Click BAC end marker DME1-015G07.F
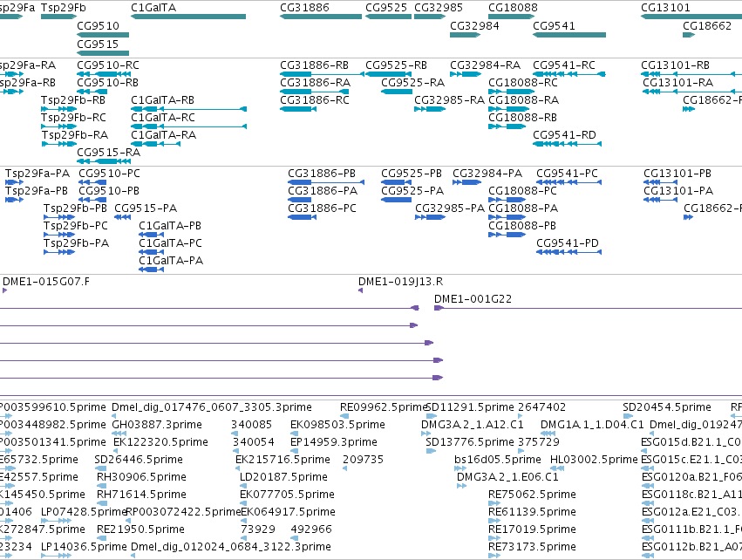 coord(4,290)
